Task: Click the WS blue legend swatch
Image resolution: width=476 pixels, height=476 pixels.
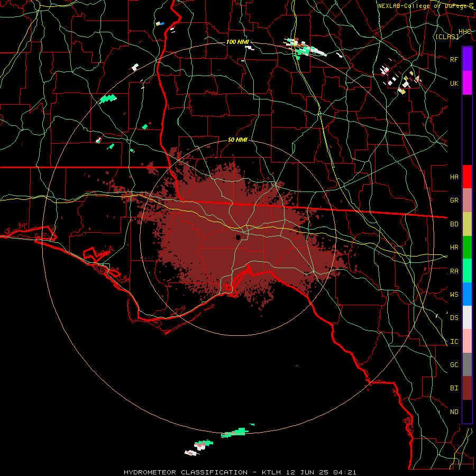Action: point(467,294)
